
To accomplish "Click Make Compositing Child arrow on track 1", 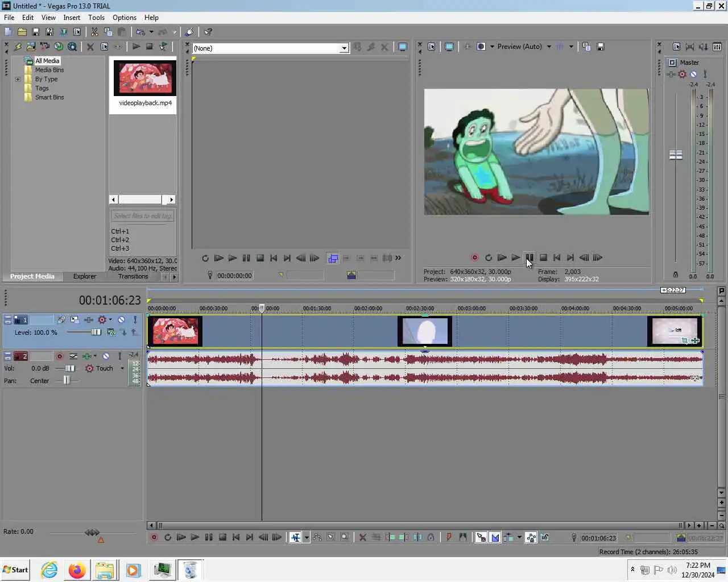I will point(123,332).
